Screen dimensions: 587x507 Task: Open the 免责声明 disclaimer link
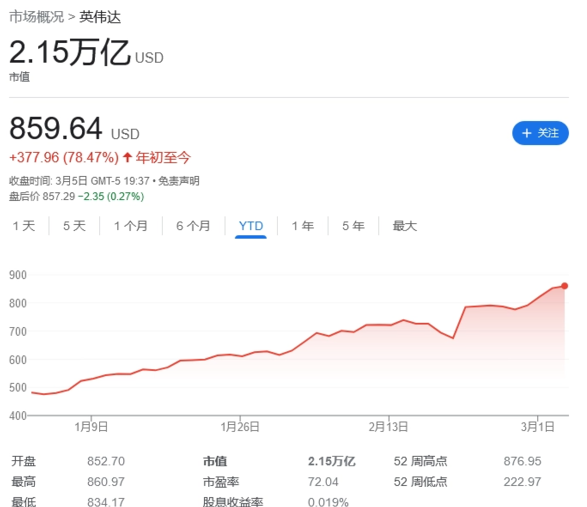179,181
